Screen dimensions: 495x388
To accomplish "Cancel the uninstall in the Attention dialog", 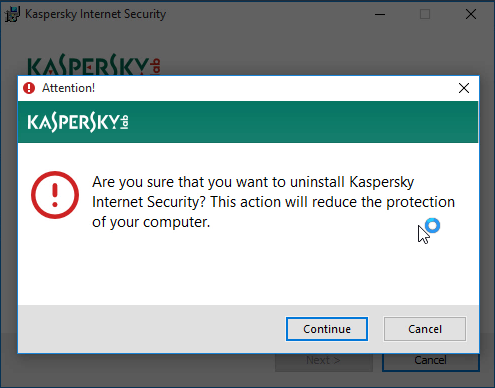I will coord(425,329).
